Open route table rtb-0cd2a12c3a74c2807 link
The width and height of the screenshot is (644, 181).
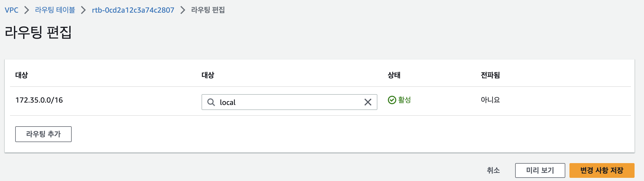tap(133, 10)
